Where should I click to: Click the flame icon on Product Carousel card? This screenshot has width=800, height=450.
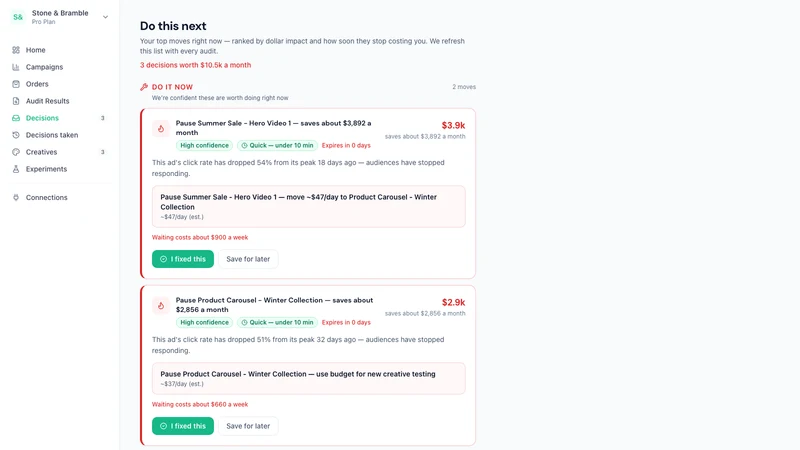click(x=161, y=306)
